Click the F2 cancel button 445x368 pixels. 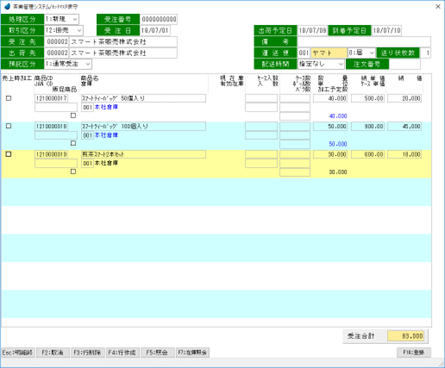pos(52,353)
